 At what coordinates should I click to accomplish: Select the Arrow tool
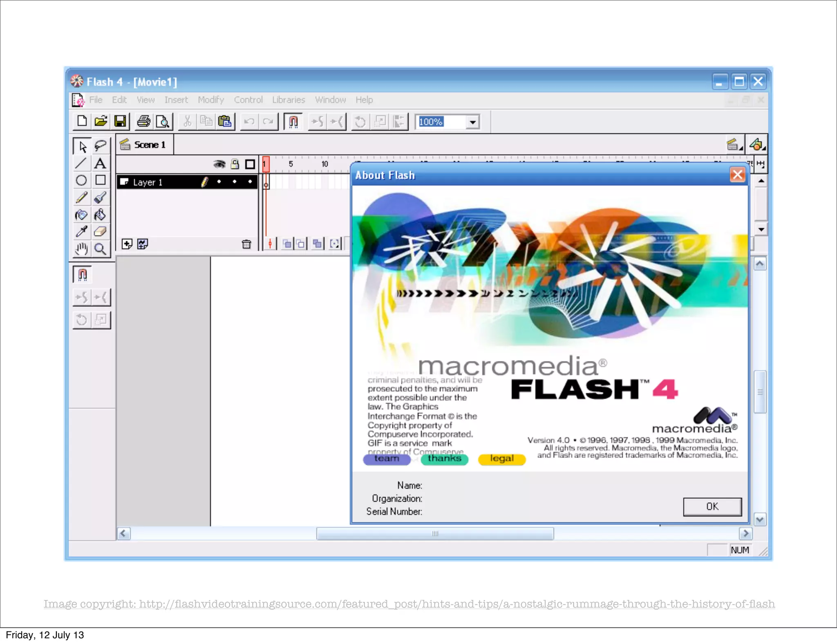coord(82,146)
